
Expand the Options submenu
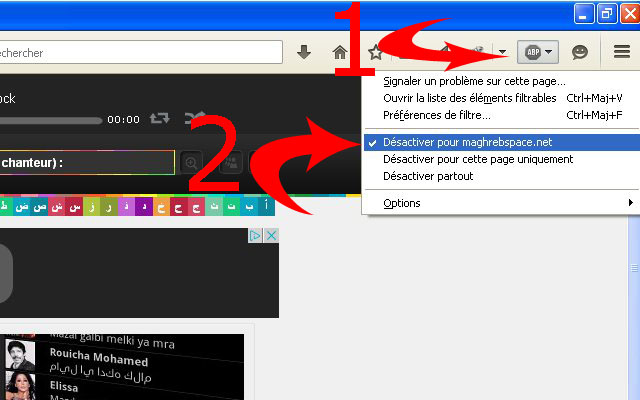(x=500, y=203)
